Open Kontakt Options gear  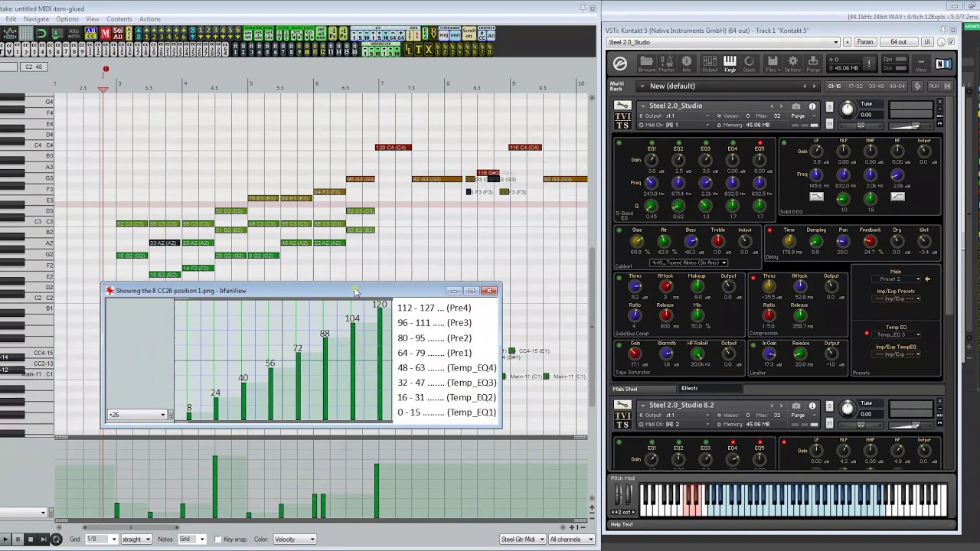(792, 64)
